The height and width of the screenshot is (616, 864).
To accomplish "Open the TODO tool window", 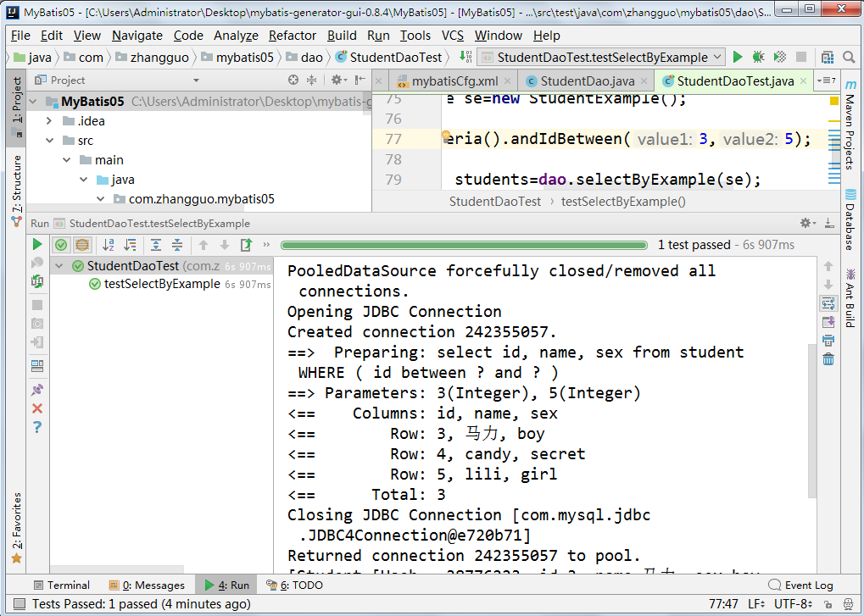I will coord(294,585).
